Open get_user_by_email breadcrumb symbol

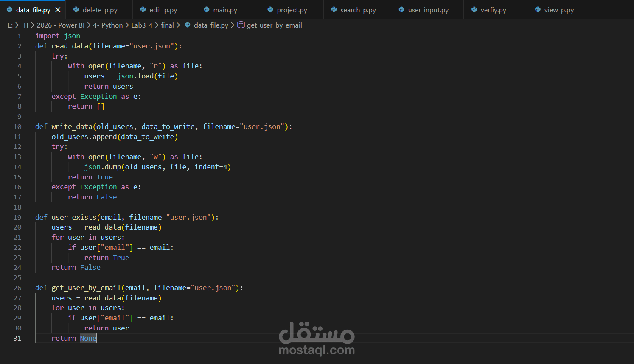click(x=275, y=25)
